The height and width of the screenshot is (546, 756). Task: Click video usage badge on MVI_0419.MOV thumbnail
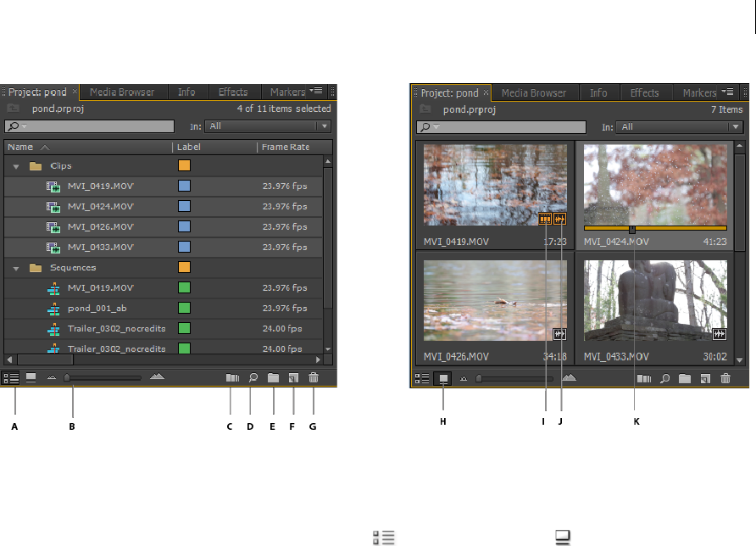coord(545,219)
